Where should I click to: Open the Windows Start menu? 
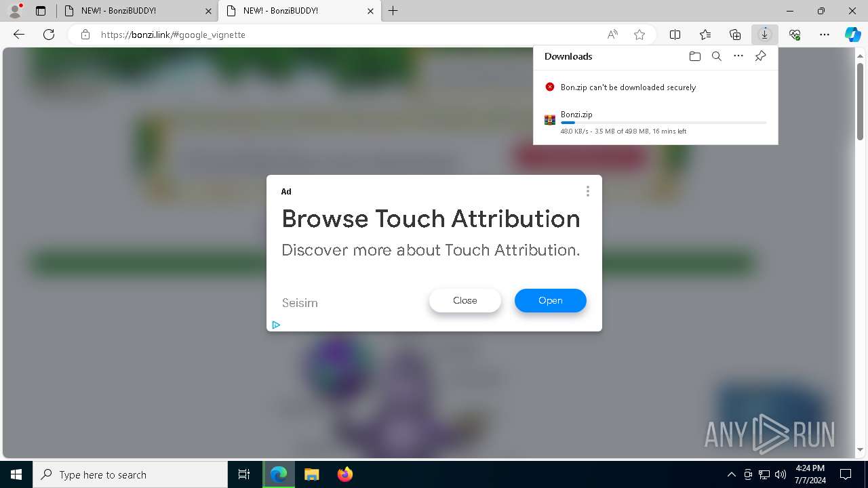[x=16, y=474]
